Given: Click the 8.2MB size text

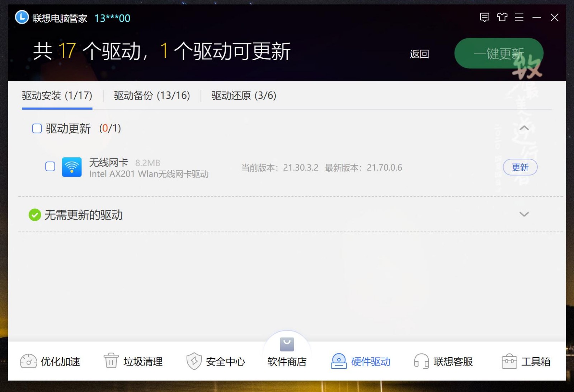Looking at the screenshot, I should click(148, 163).
